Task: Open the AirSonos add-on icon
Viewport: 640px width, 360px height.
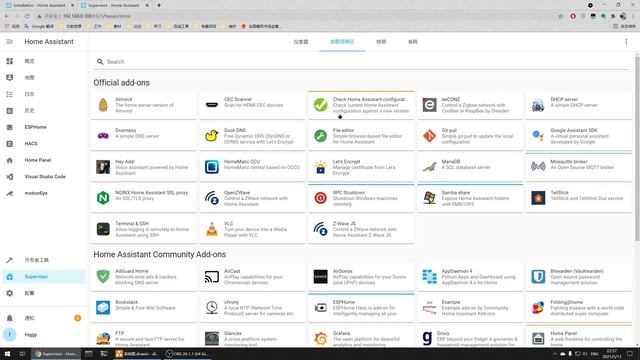Action: point(320,277)
